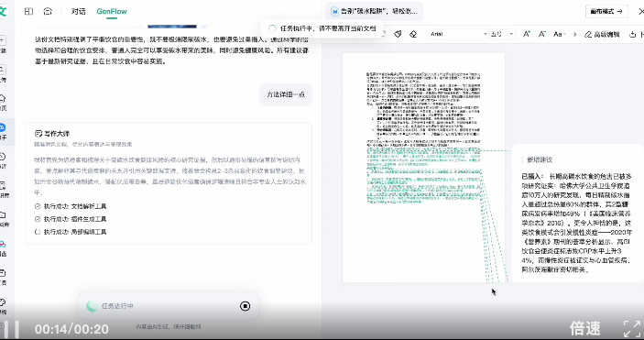Toggle the sidebar panel layout icon
The image size is (644, 340).
point(28,12)
